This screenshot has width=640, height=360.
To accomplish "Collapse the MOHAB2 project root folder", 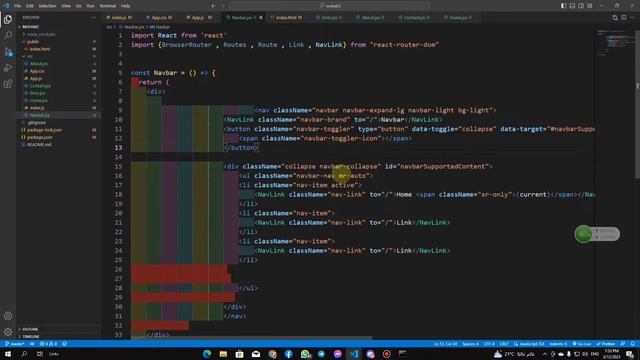I will (x=58, y=27).
